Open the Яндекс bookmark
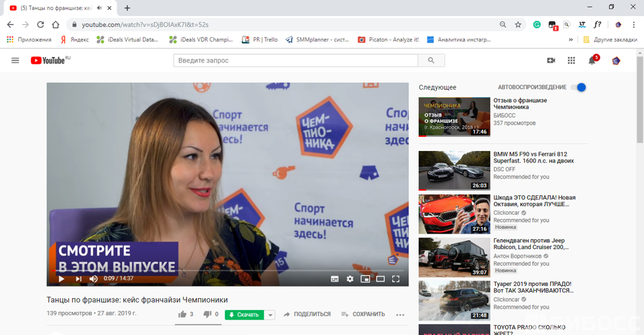Image resolution: width=644 pixels, height=335 pixels. (74, 40)
